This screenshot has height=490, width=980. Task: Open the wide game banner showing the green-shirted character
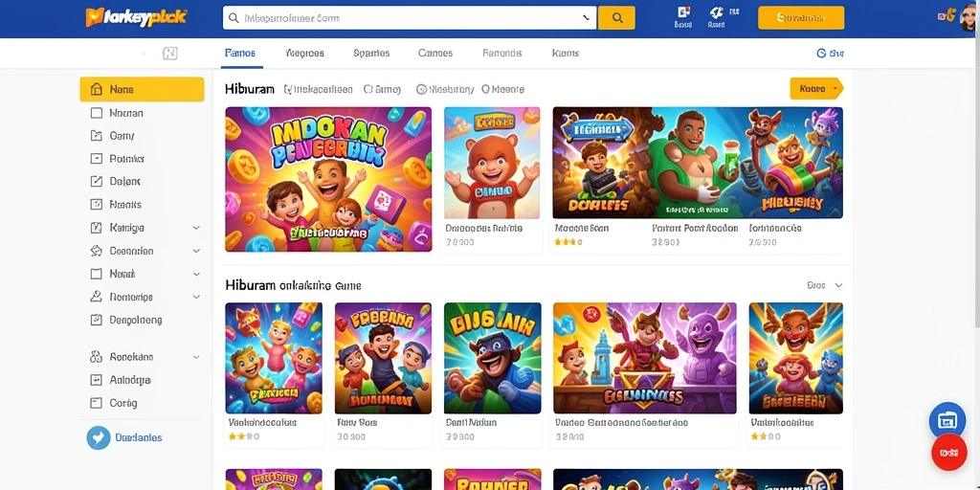click(x=698, y=163)
